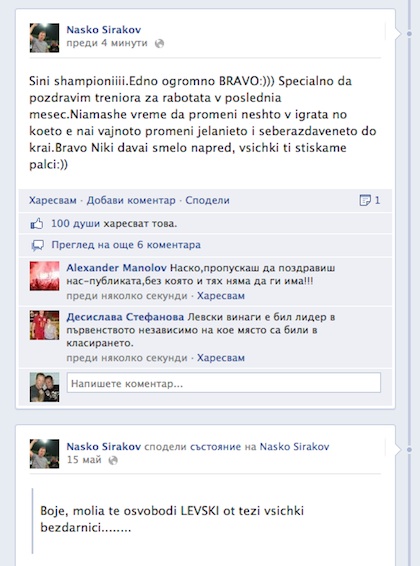The image size is (420, 566).
Task: Click Nasko Sirakov avatar on top post
Action: [44, 38]
